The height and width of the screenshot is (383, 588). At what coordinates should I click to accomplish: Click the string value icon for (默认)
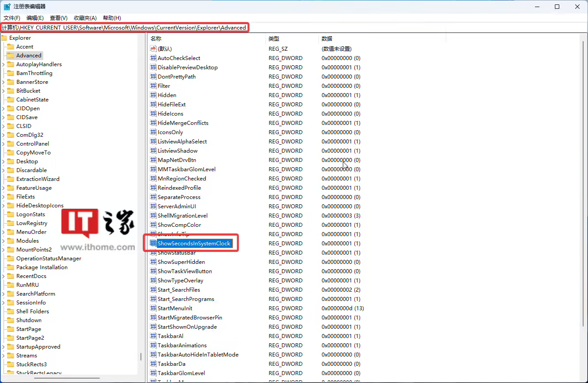tap(153, 49)
